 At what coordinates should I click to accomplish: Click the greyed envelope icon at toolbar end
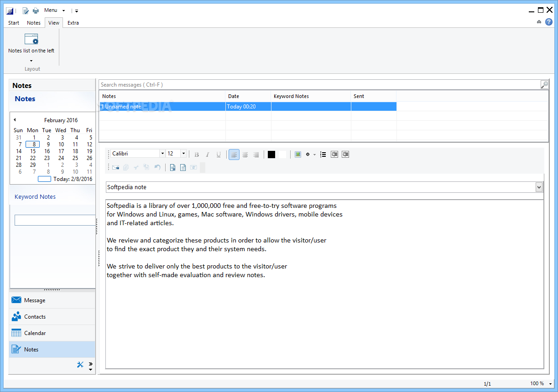tap(193, 167)
